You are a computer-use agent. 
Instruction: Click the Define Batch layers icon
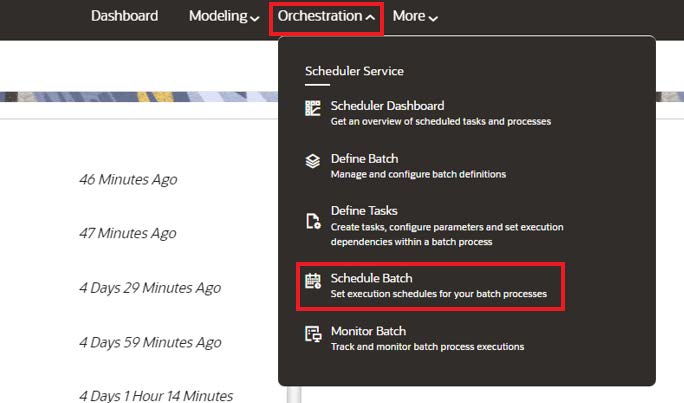point(313,161)
